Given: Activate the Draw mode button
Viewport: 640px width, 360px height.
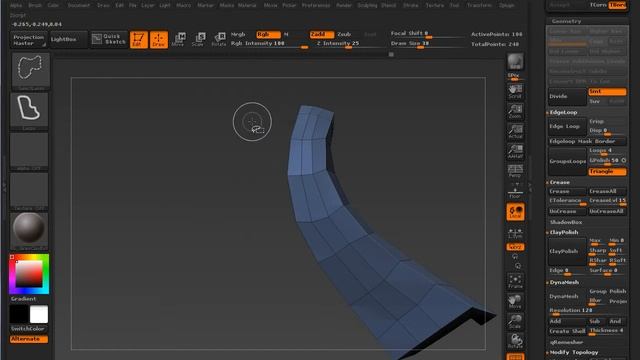Looking at the screenshot, I should (159, 40).
